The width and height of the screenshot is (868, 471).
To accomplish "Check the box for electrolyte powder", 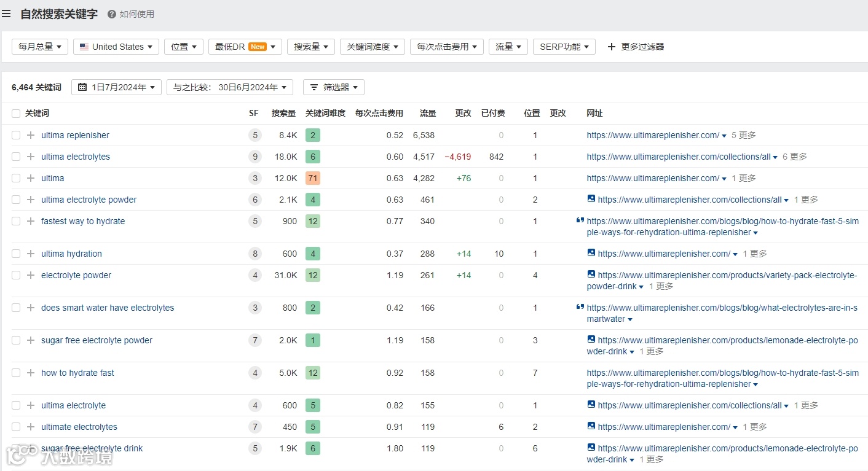I will [x=16, y=275].
